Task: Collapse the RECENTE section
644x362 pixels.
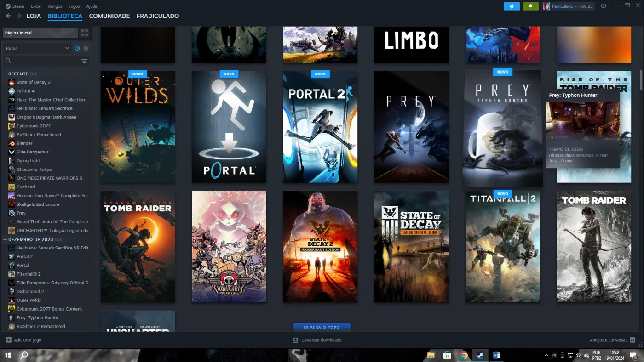Action: (x=5, y=74)
